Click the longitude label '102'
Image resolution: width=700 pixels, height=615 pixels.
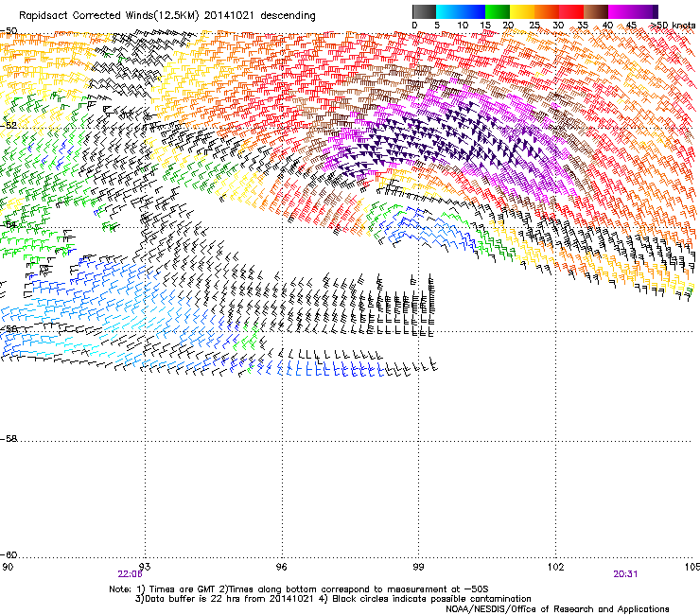(555, 567)
